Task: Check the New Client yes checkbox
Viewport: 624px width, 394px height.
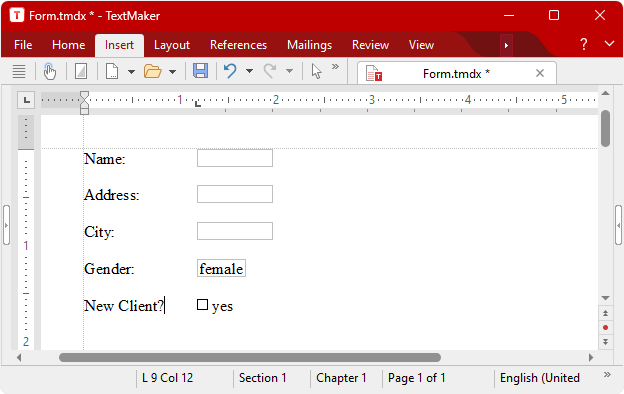Action: (203, 305)
